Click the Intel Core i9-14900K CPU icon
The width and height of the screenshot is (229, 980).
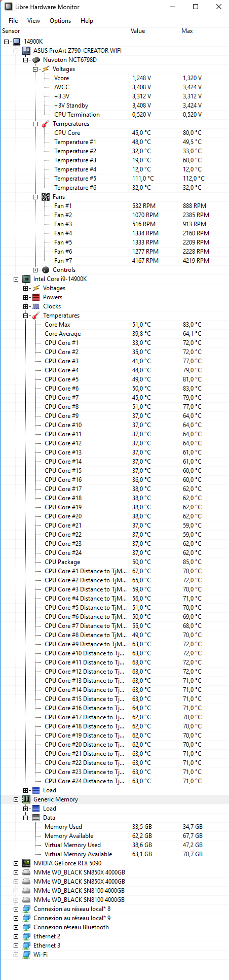[26, 279]
